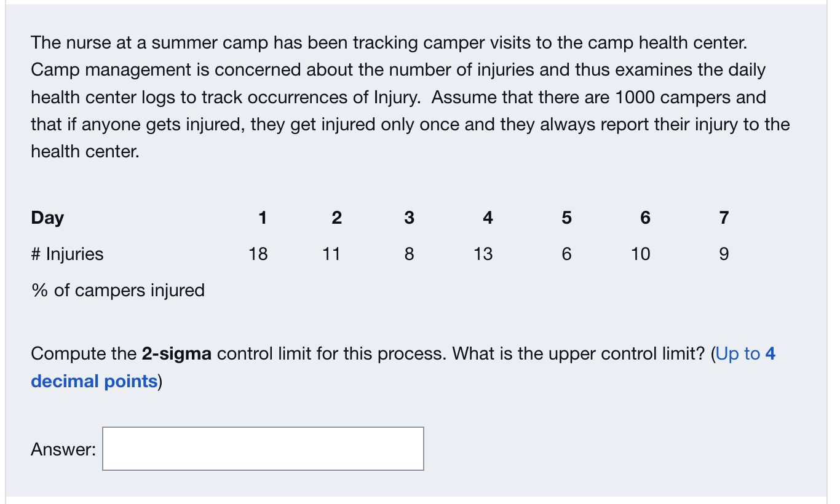Click the injury value 8 for Day 3
This screenshot has width=840, height=504.
(x=408, y=254)
